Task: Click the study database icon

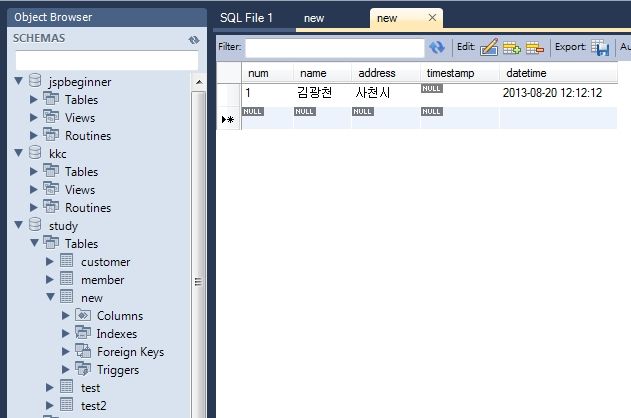Action: pyautogui.click(x=35, y=224)
